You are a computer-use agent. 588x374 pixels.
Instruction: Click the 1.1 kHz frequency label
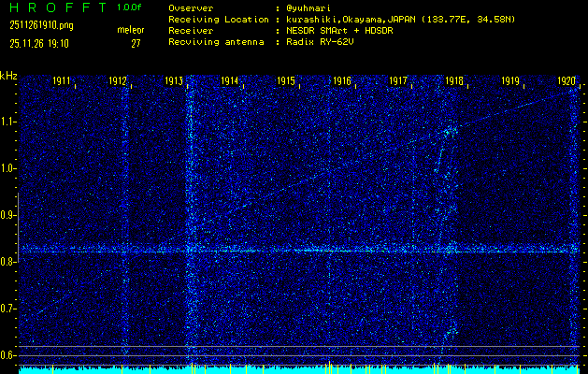(x=8, y=122)
